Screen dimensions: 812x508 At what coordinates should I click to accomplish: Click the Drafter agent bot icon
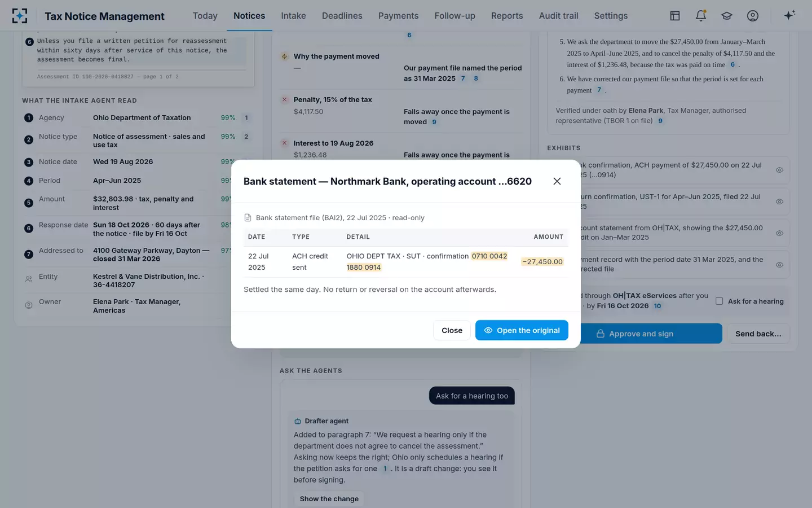[x=298, y=421]
